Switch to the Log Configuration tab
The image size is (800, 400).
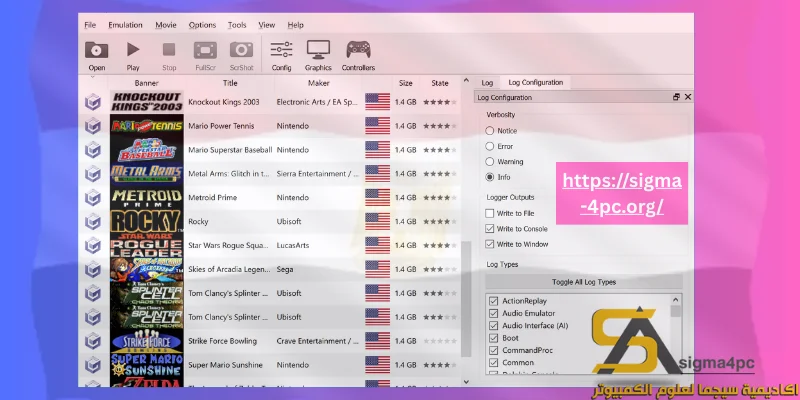pyautogui.click(x=536, y=82)
